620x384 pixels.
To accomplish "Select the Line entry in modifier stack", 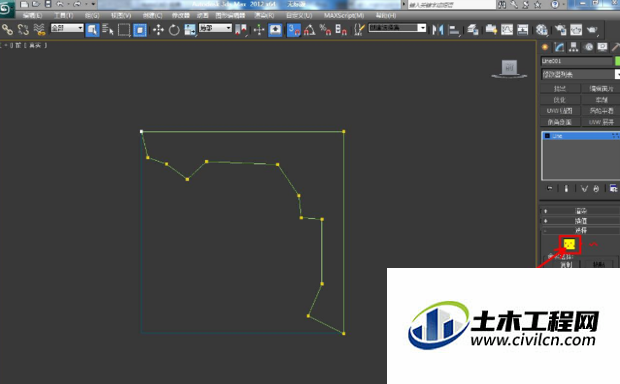I will [x=580, y=136].
